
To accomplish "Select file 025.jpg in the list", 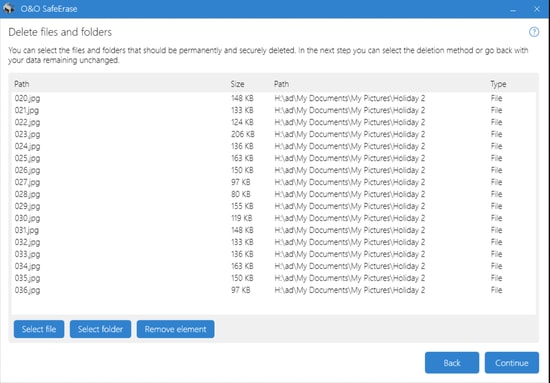I will (x=274, y=158).
